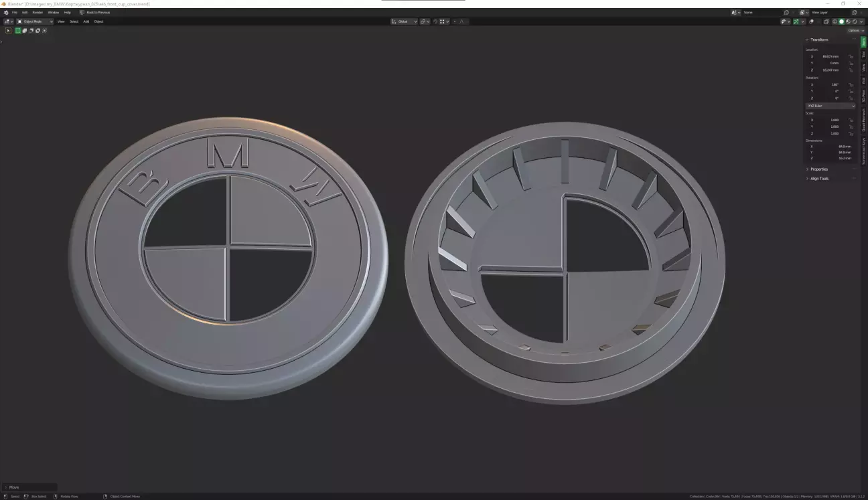The image size is (868, 500).
Task: Open the snapping options dropdown
Action: (x=445, y=21)
